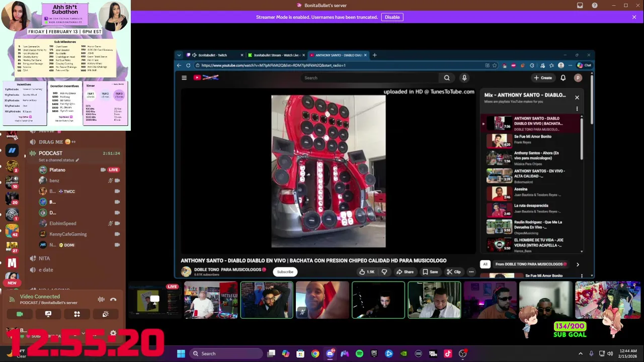Select El Hombre De Tu Vida playlist entry
This screenshot has height=362, width=644.
coord(532,244)
